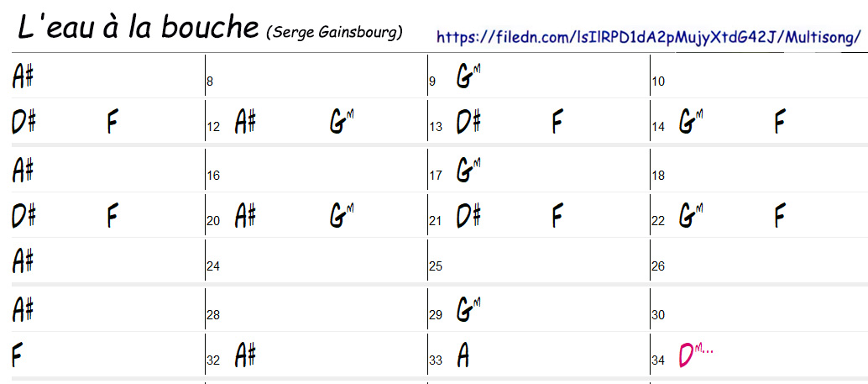This screenshot has height=384, width=868.
Task: Select the Gm chord in measure 17
Action: pos(468,171)
